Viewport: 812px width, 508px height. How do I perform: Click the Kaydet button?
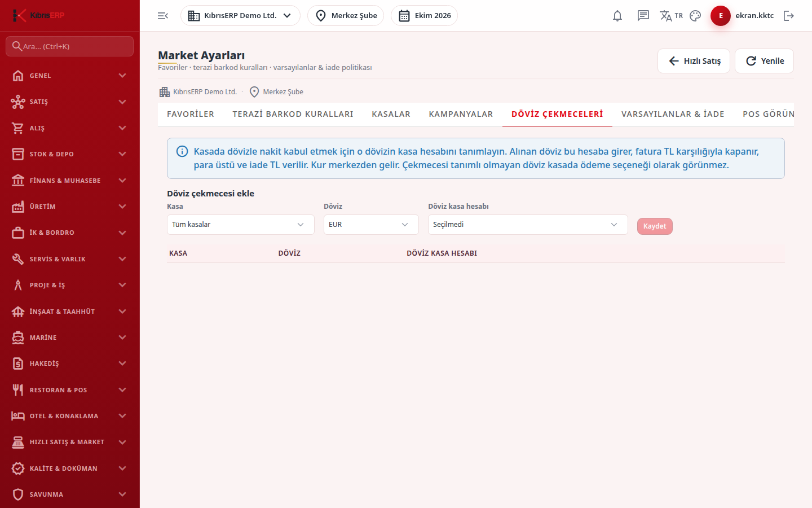[x=655, y=226]
